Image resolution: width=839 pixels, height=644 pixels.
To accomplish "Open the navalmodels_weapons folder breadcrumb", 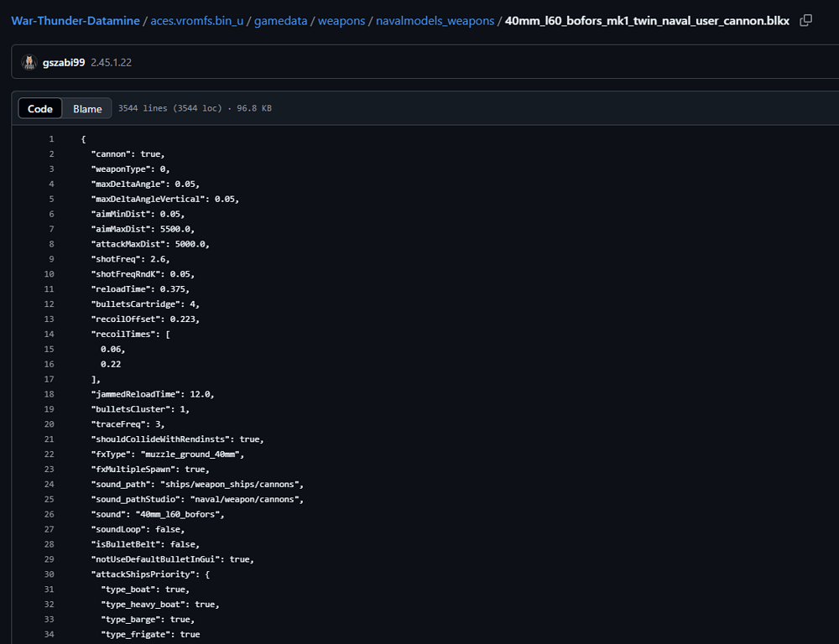I will (435, 21).
